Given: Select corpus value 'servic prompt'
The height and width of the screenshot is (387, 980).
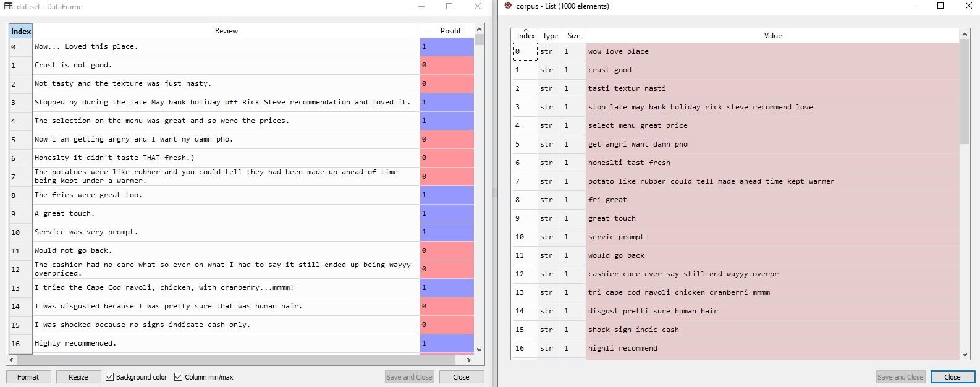Looking at the screenshot, I should tap(772, 237).
